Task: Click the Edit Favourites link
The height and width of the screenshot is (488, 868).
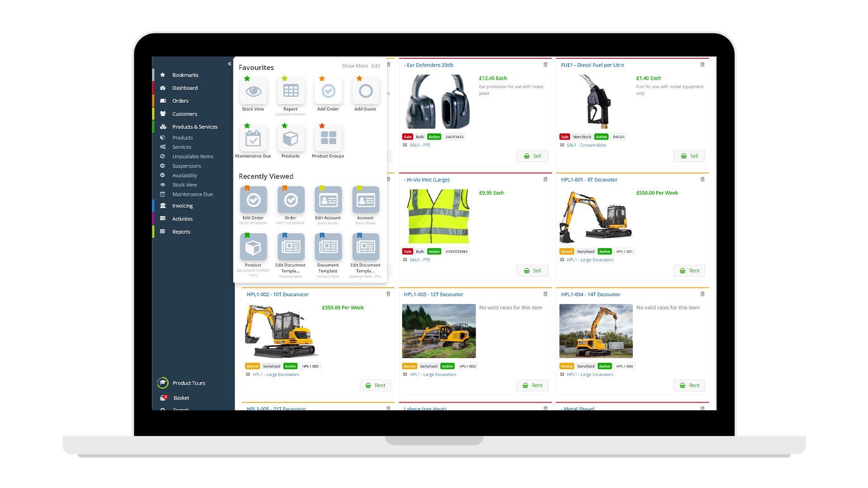Action: pyautogui.click(x=375, y=66)
